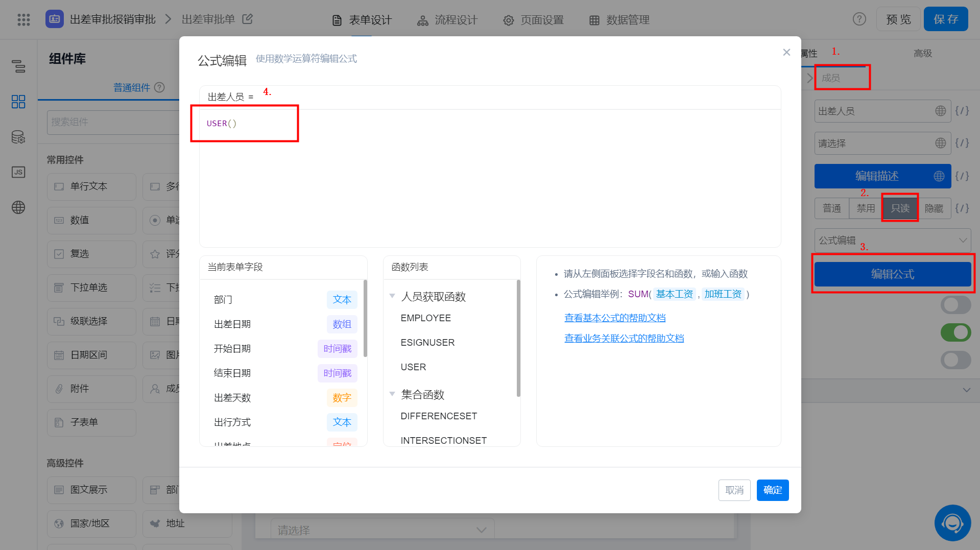
Task: Edit the form name 出差审批单 with pencil icon
Action: 248,19
